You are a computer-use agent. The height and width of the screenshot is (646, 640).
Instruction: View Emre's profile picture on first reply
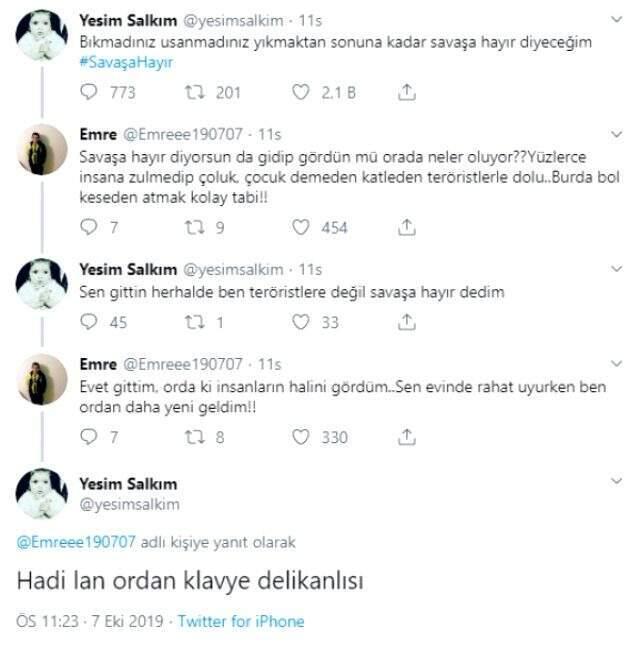pos(42,150)
